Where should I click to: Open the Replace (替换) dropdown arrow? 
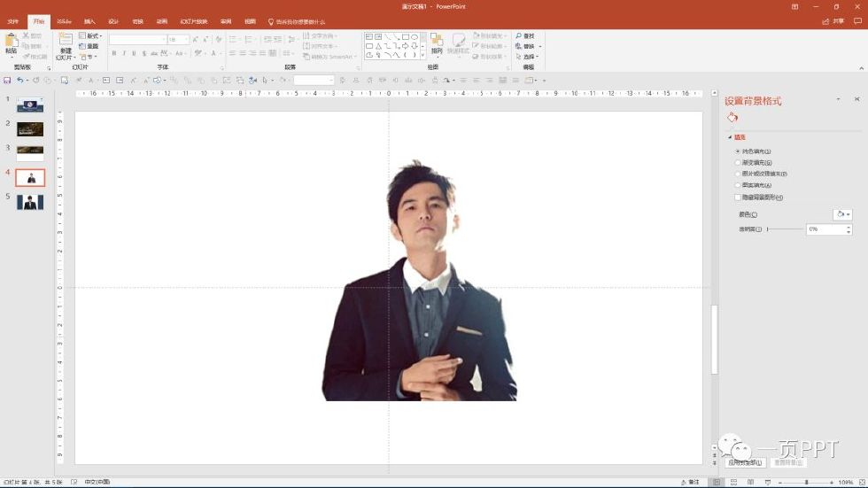click(x=540, y=46)
